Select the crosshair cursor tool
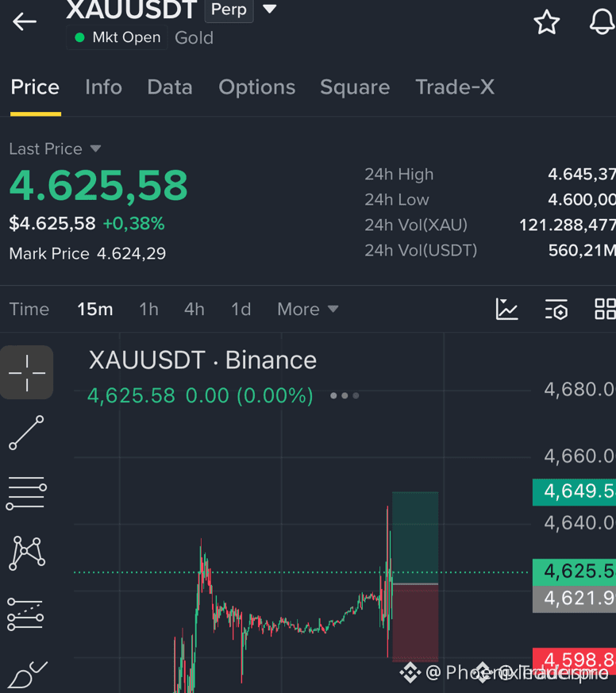 (x=26, y=372)
